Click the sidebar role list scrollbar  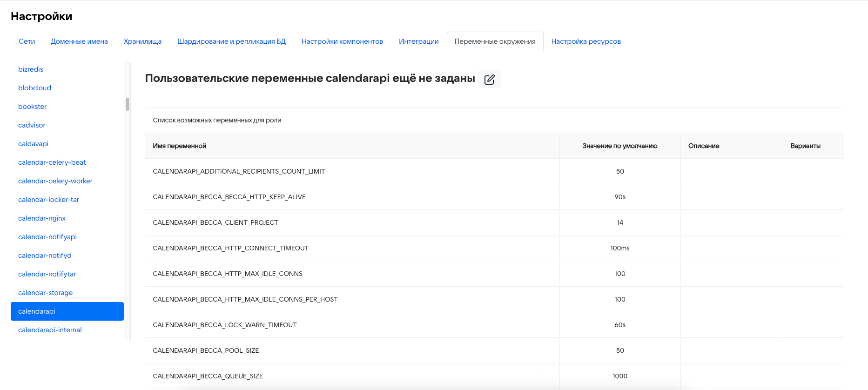(128, 104)
